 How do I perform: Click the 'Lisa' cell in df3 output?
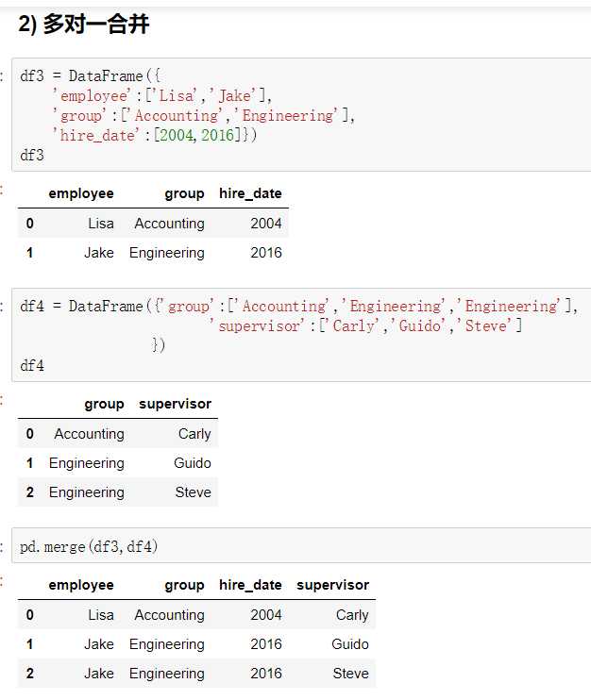pos(100,224)
